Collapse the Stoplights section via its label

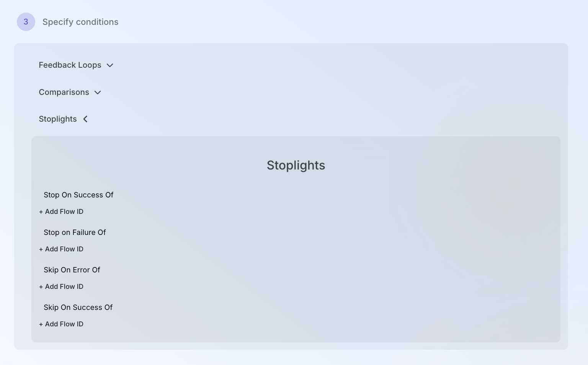[58, 119]
